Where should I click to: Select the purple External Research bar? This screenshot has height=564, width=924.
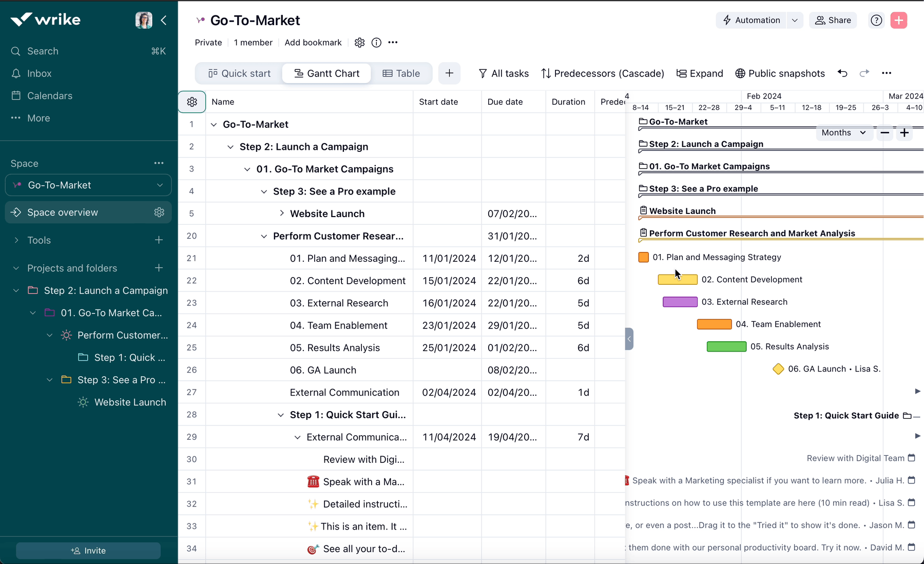tap(680, 302)
